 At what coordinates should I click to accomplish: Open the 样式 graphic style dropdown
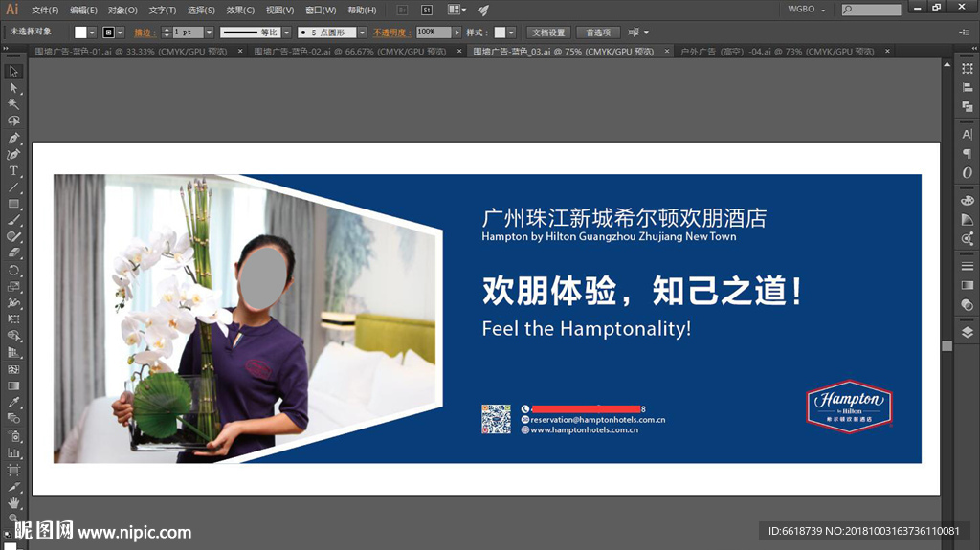point(511,33)
